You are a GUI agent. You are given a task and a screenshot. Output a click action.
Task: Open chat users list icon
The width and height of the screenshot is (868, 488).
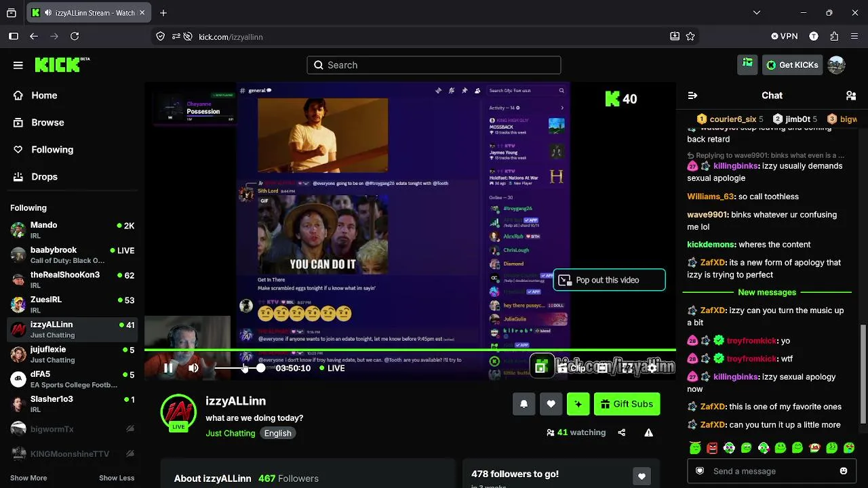(x=851, y=96)
